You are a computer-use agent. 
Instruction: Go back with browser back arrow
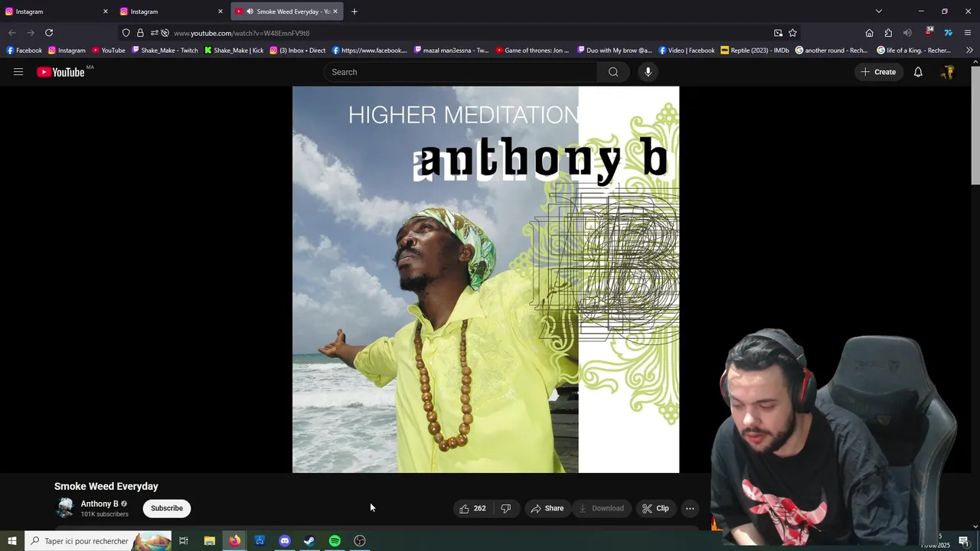[x=11, y=33]
